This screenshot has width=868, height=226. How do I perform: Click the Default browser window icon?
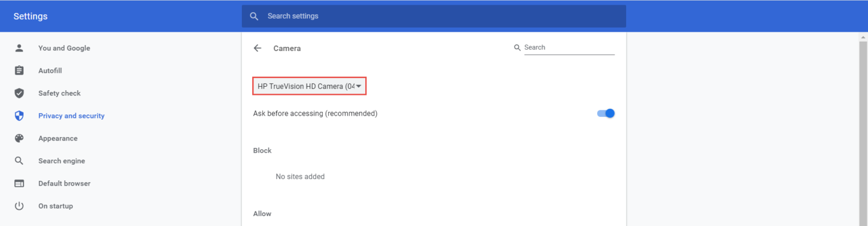19,183
